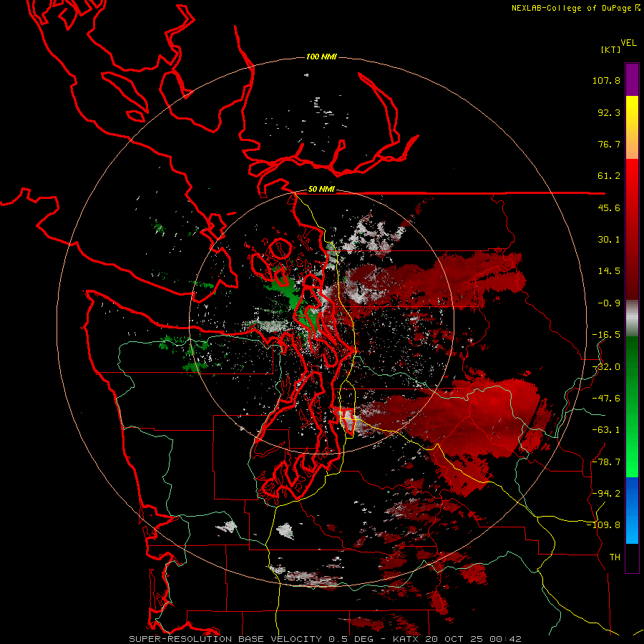Click the -94.2 legend value

point(606,494)
